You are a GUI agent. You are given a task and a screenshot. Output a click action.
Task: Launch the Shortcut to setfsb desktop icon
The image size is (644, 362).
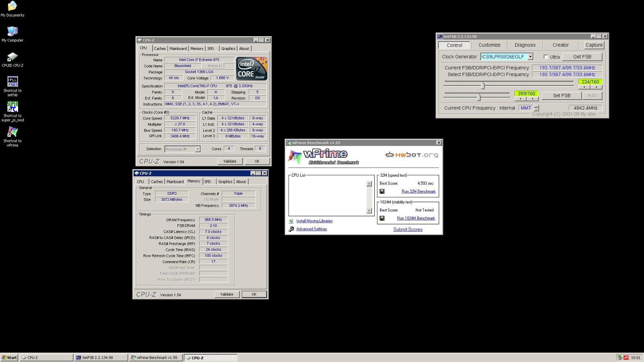pyautogui.click(x=12, y=87)
